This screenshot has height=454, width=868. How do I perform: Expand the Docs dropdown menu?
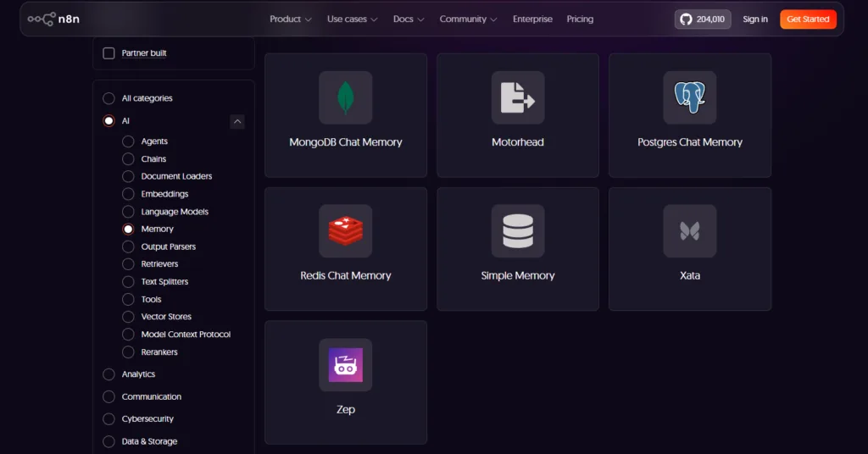(x=409, y=19)
